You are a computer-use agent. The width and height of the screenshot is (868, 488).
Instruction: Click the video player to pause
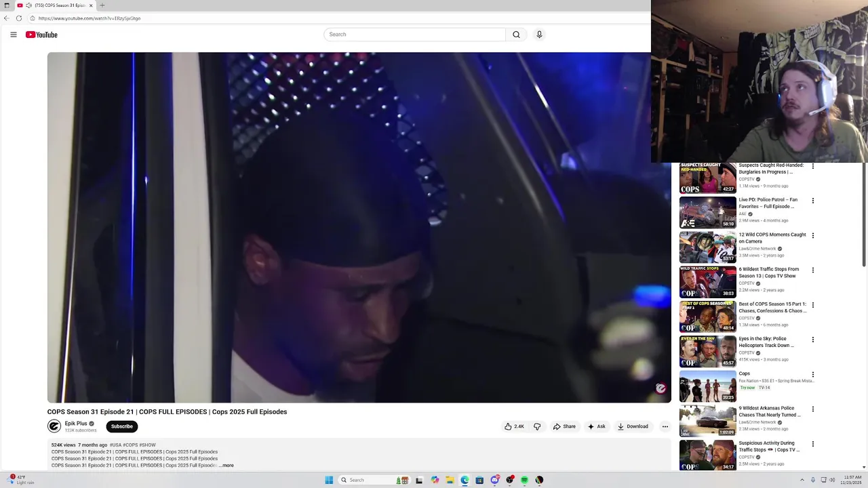[x=359, y=227]
